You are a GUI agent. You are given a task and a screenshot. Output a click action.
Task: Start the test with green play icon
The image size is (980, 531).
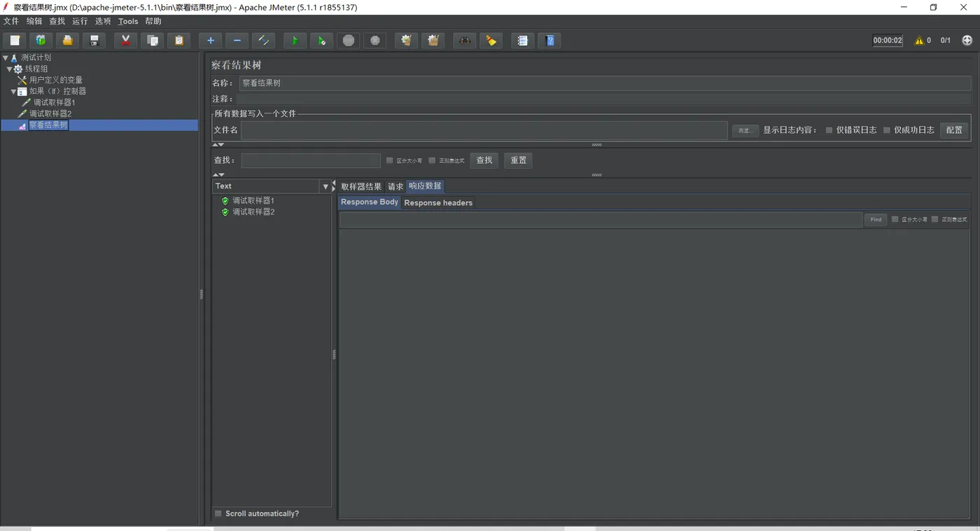point(295,41)
